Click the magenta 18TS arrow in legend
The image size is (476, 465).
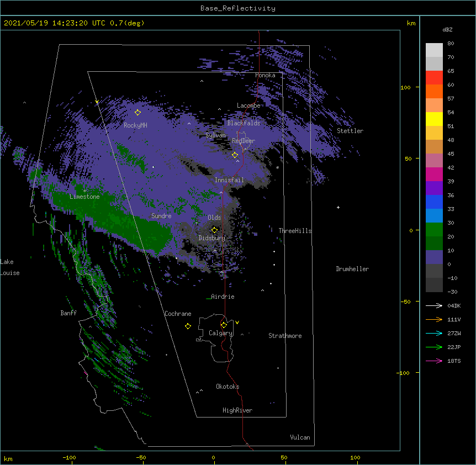pyautogui.click(x=434, y=361)
